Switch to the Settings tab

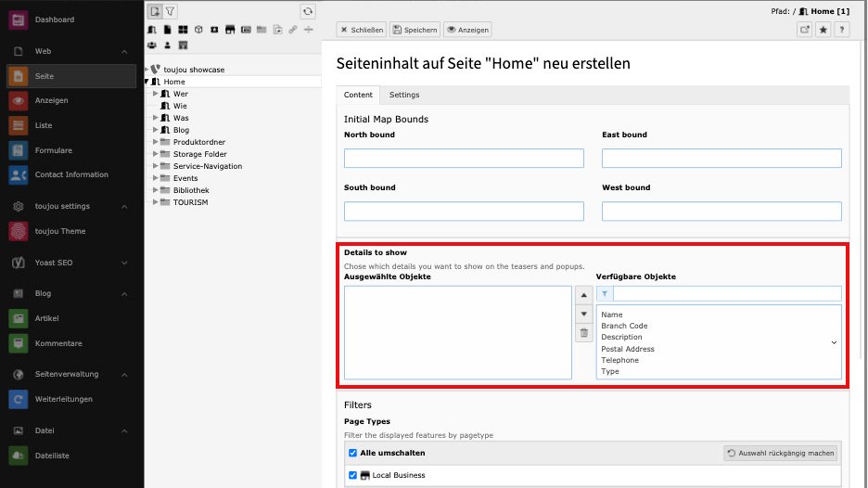404,95
